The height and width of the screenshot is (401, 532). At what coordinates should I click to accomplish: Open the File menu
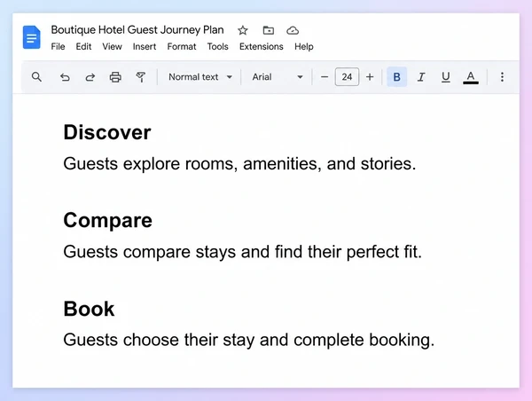[58, 46]
